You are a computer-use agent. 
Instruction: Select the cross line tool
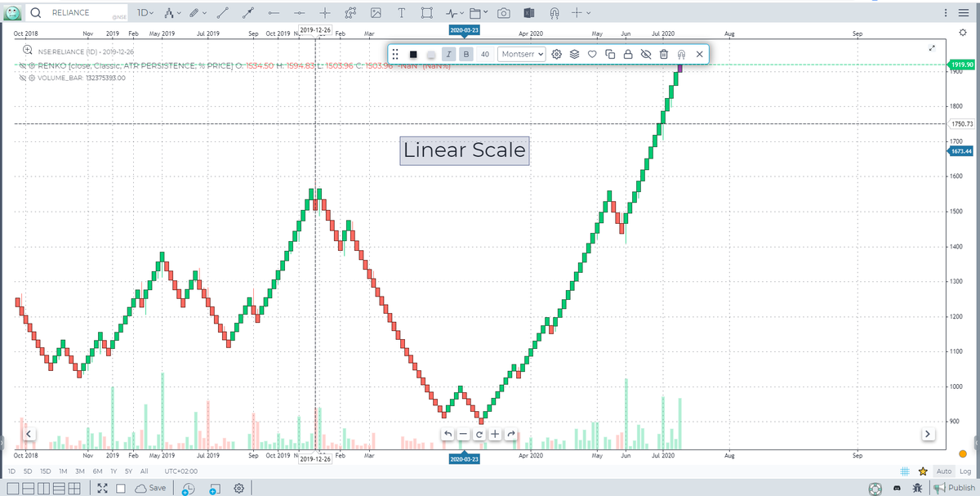point(325,13)
